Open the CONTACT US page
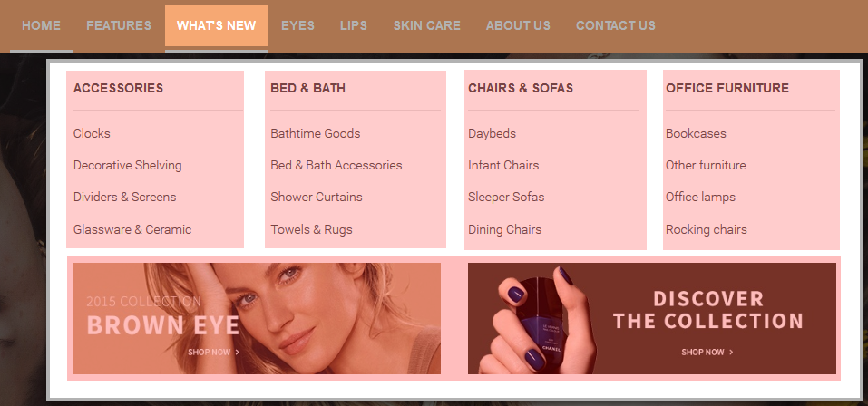868x406 pixels. [616, 25]
